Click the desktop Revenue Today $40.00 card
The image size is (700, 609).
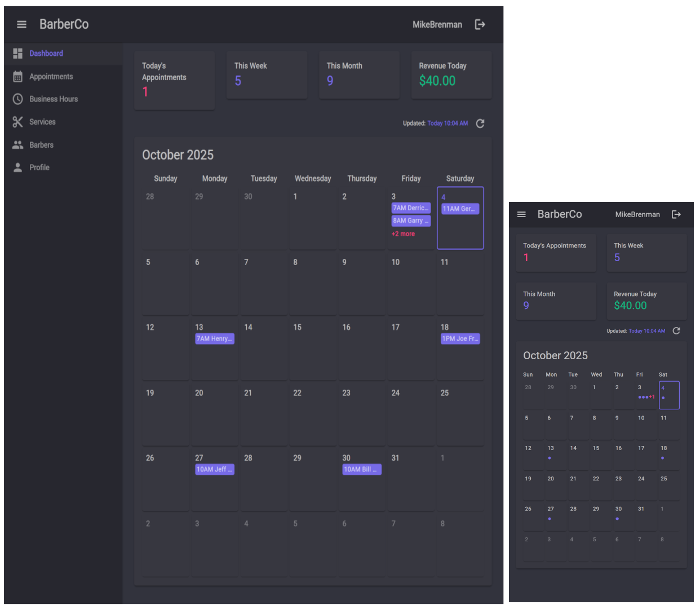tap(451, 75)
